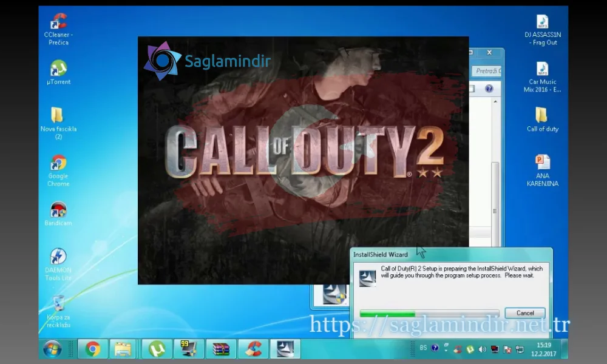Open the network connection tray icon
This screenshot has height=364, width=607.
520,349
